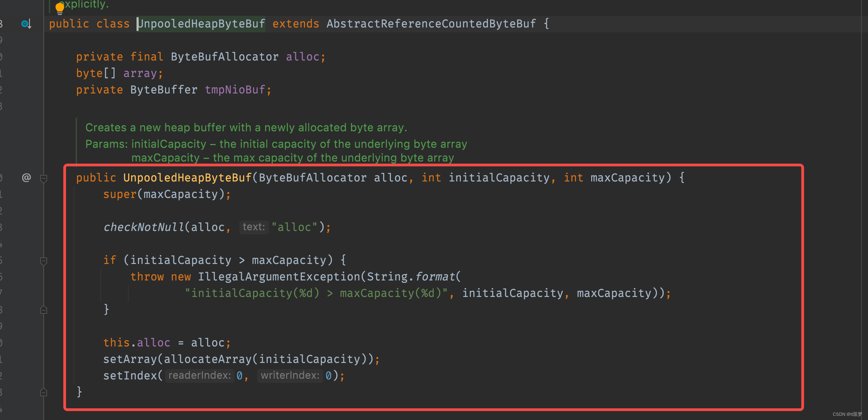Click 'maxCapacity – the max capacity' doc line
This screenshot has width=868, height=420.
tap(293, 158)
